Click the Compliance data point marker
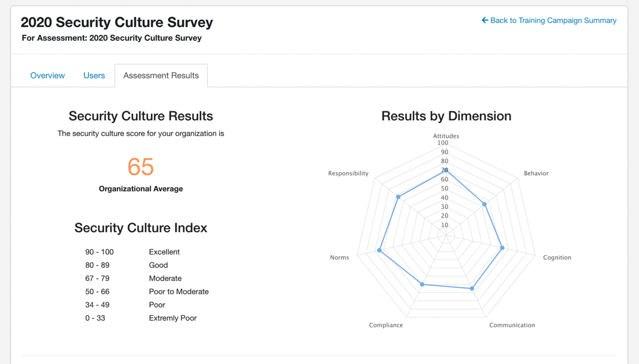 point(422,285)
